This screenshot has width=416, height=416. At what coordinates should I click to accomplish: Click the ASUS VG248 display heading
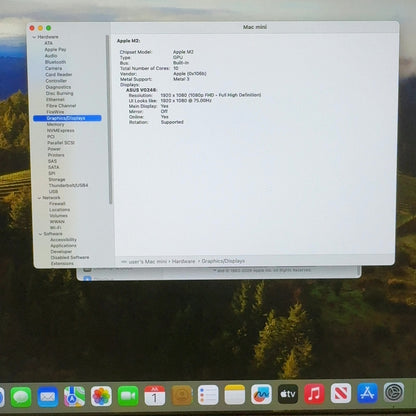pos(141,90)
